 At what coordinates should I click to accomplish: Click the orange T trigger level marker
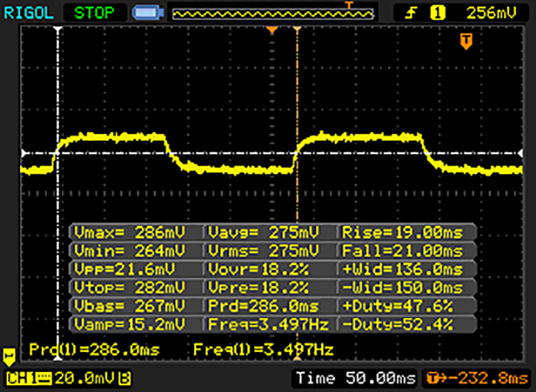[466, 41]
